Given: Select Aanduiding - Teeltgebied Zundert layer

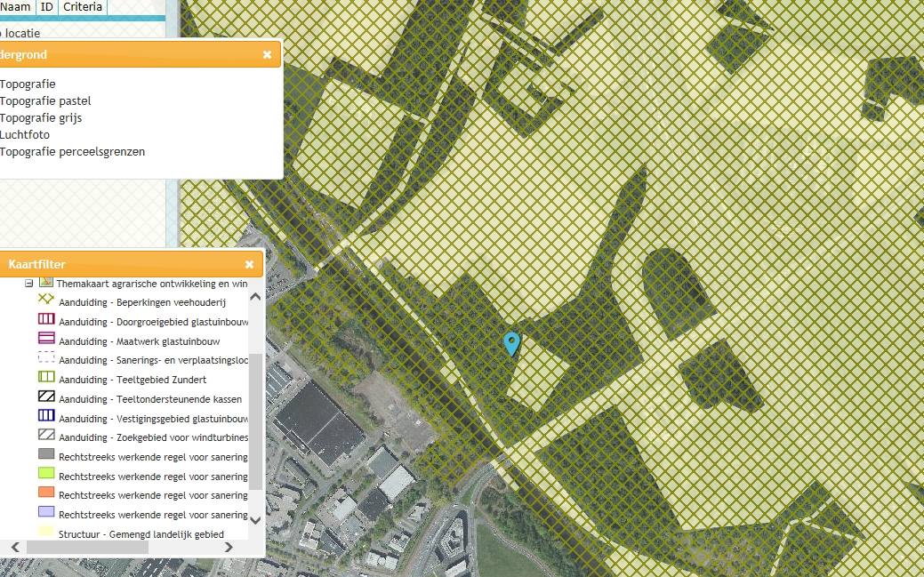Looking at the screenshot, I should tap(133, 381).
